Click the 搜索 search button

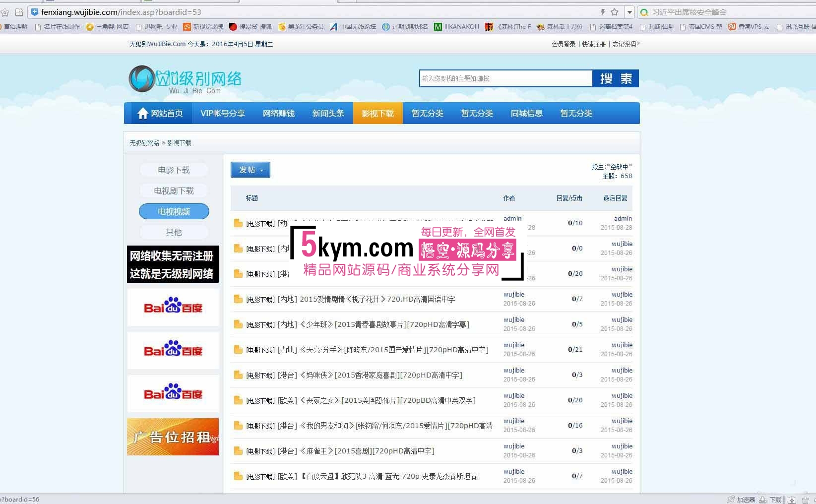pos(616,78)
